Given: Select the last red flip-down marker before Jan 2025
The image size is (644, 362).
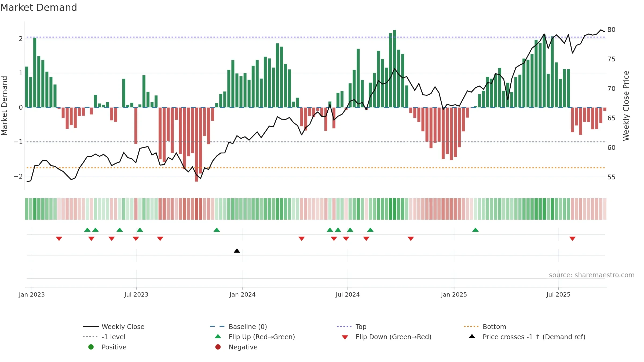Looking at the screenshot, I should pyautogui.click(x=411, y=239).
